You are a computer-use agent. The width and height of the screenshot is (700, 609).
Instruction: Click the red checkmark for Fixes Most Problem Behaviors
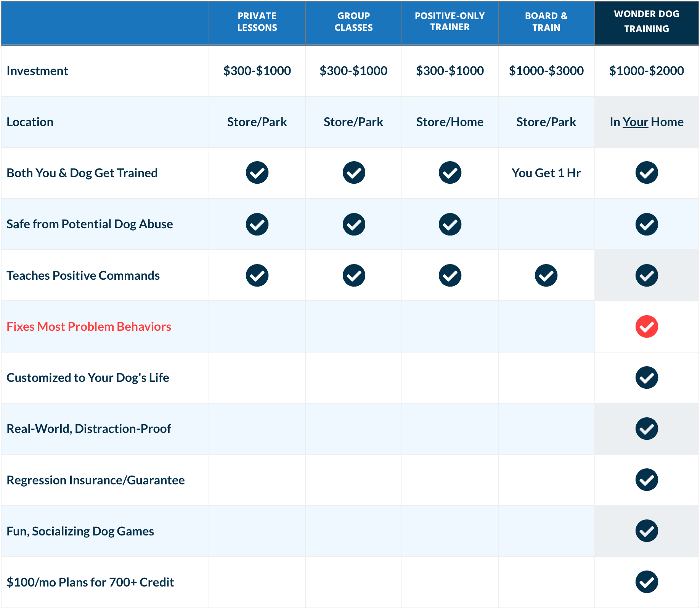pos(647,326)
